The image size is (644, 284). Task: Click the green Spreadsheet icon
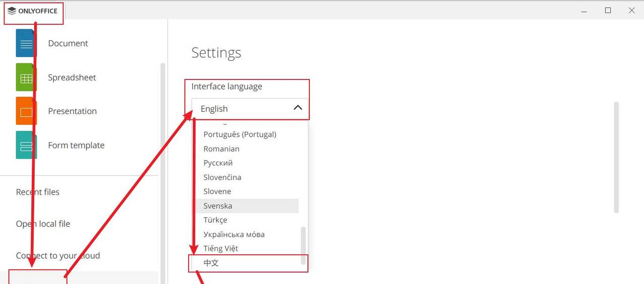pos(26,77)
